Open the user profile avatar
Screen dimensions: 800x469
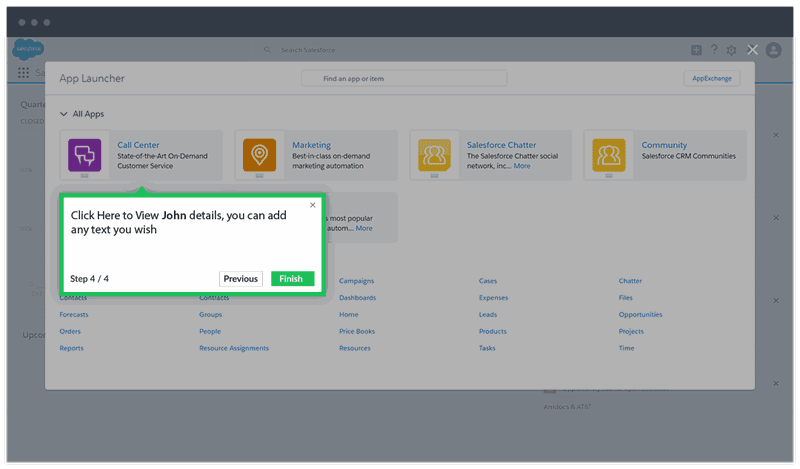[773, 50]
